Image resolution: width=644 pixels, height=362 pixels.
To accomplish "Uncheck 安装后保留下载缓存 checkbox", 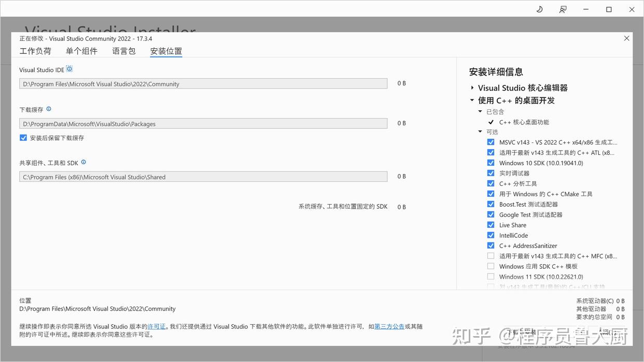I will click(x=23, y=138).
